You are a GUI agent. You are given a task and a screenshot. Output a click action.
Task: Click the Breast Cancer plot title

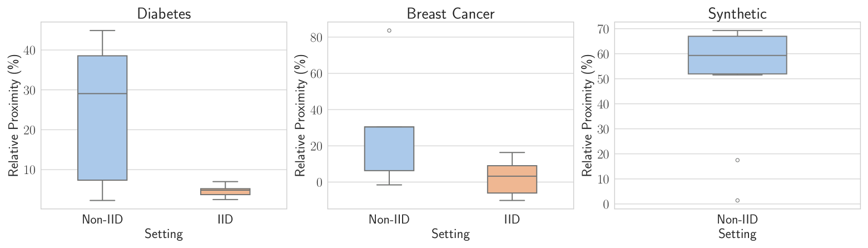tap(450, 14)
